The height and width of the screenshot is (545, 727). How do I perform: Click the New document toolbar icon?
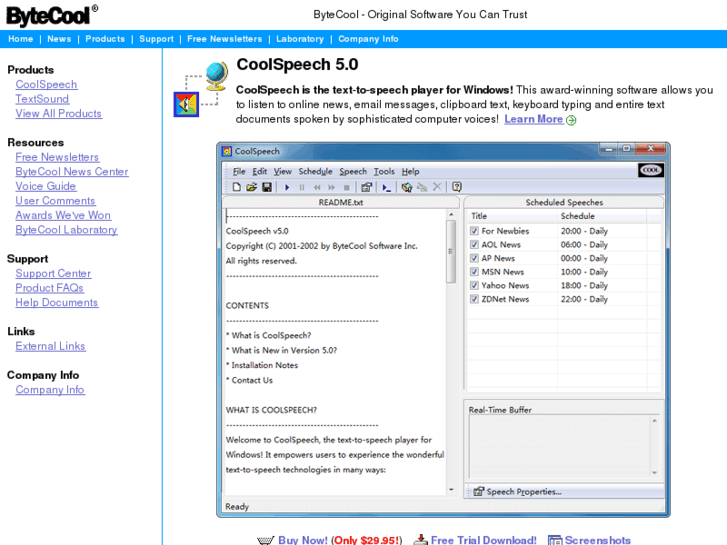(237, 187)
